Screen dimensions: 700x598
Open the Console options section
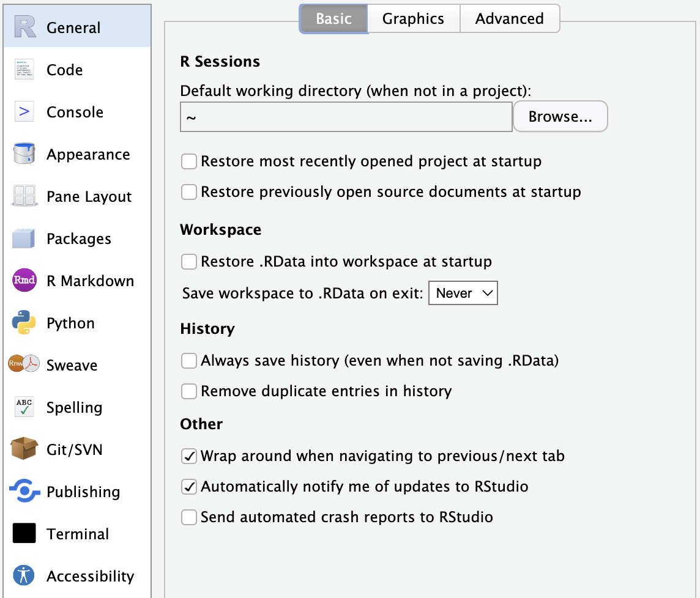(x=77, y=111)
